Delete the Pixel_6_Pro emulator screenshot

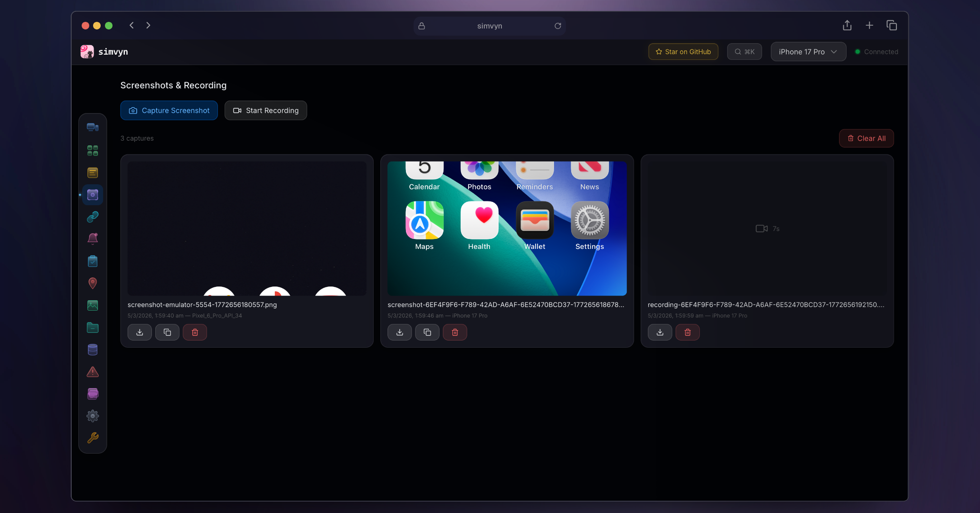[195, 332]
